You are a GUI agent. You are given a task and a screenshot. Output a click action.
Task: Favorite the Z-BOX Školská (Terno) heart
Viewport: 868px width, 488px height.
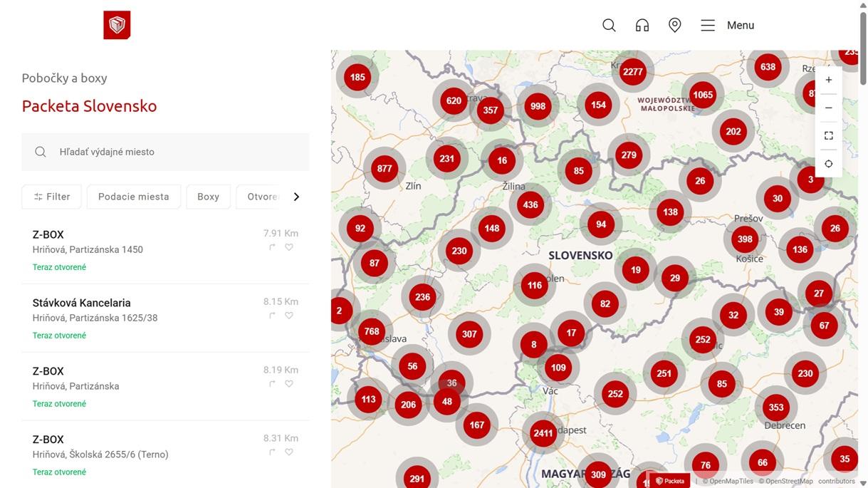(x=289, y=452)
